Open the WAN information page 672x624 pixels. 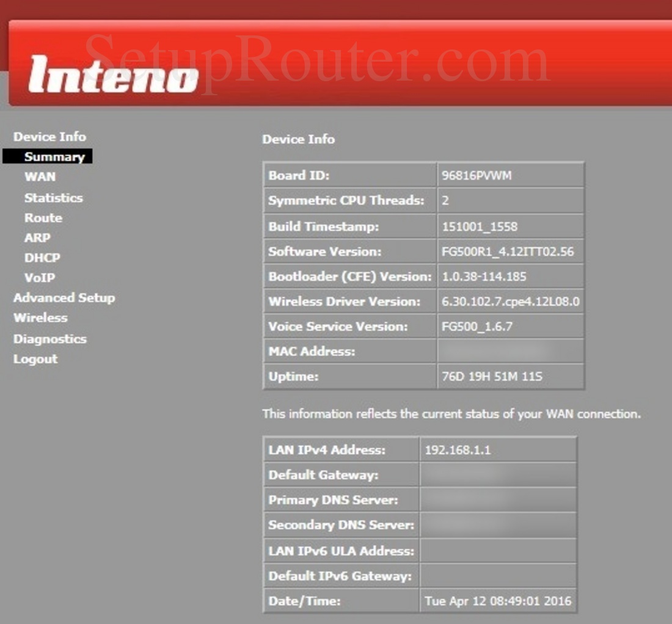click(40, 176)
